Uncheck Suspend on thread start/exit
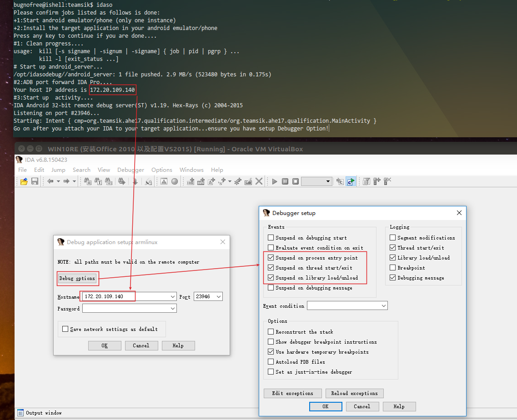This screenshot has height=420, width=517. [271, 268]
